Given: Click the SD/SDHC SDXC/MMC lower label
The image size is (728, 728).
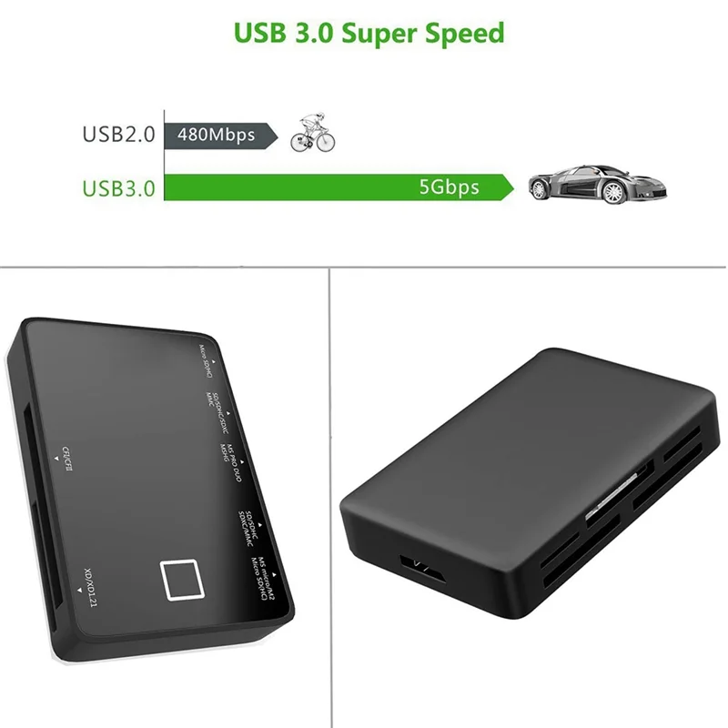Looking at the screenshot, I should [247, 529].
